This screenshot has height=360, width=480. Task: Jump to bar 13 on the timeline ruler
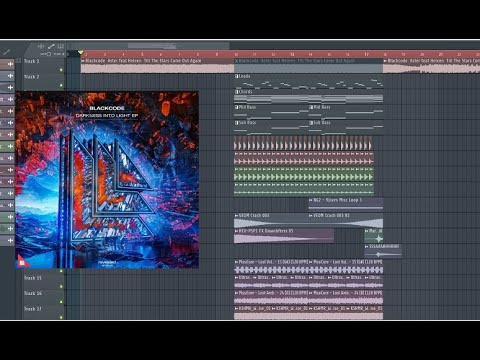pyautogui.click(x=292, y=54)
